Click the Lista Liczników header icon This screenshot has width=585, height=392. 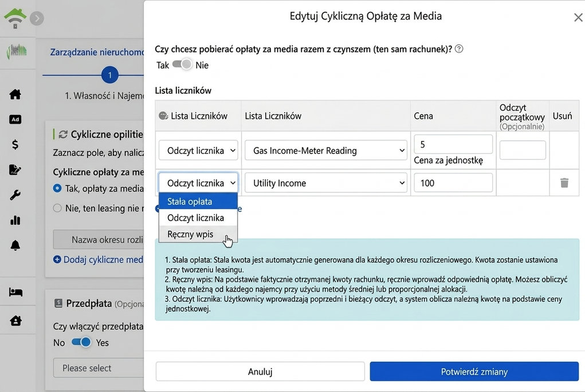click(163, 116)
